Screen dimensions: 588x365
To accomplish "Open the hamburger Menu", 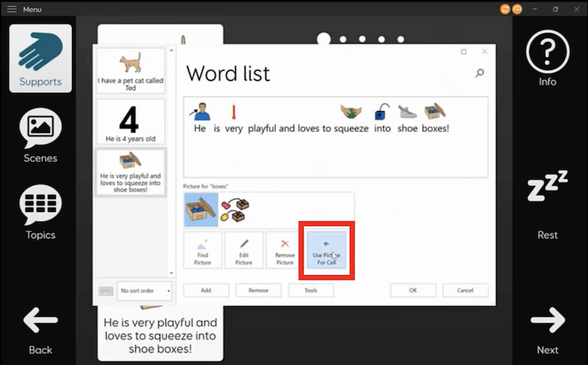I will [x=12, y=9].
